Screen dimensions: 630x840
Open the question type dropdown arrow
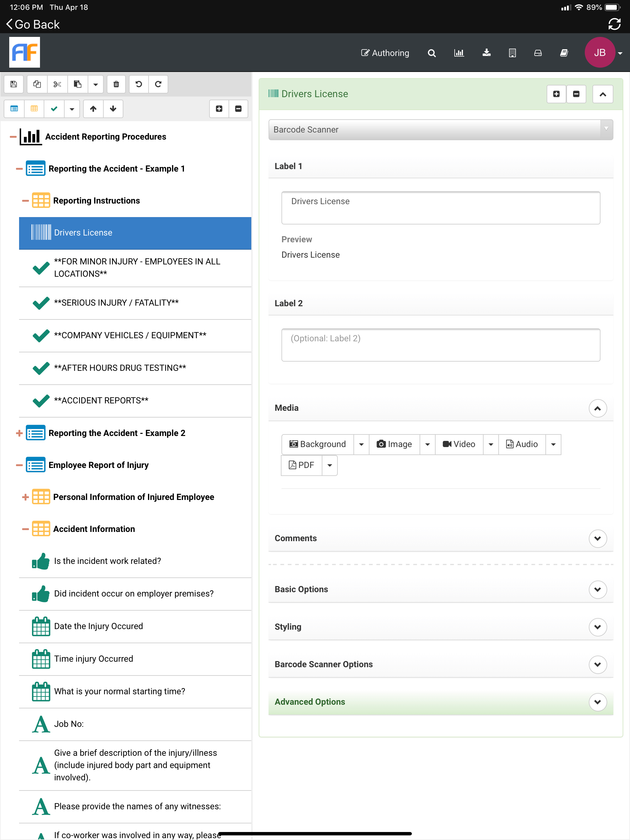(x=72, y=109)
